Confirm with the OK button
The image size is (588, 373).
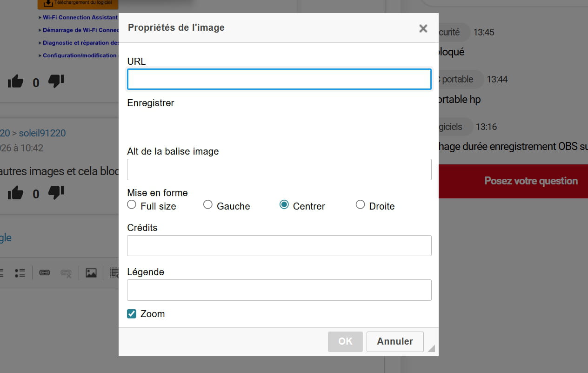tap(345, 341)
